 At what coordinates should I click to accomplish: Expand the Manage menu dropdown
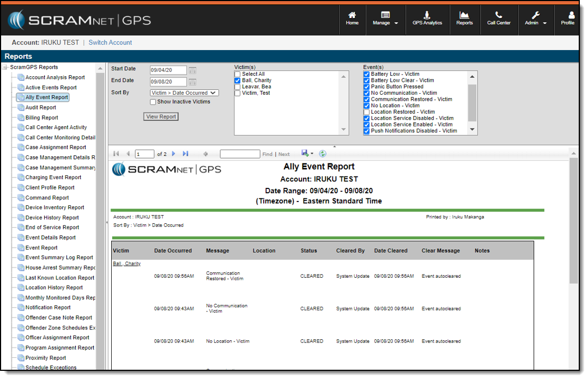coord(385,19)
